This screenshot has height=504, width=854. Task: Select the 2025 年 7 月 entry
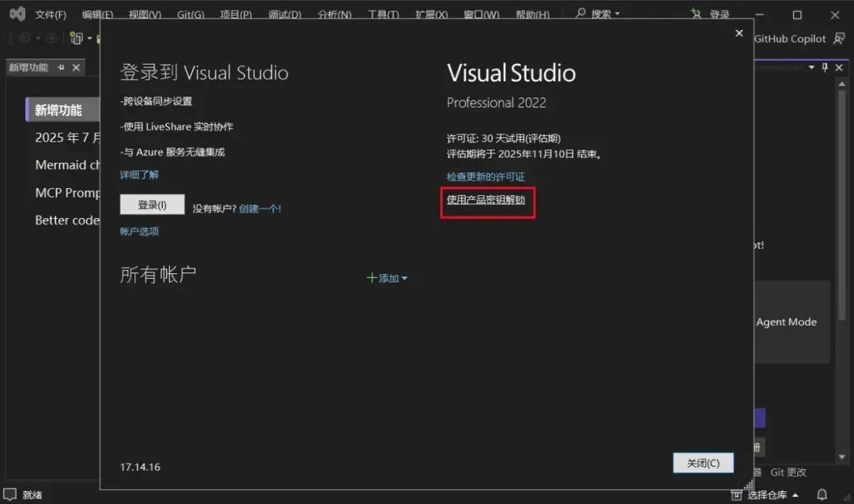click(67, 137)
